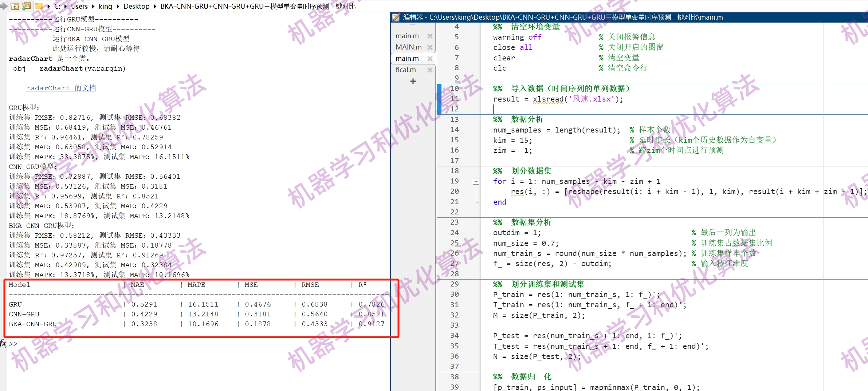This screenshot has height=391, width=868.
Task: Close the MAIN.m tab
Action: click(x=430, y=47)
